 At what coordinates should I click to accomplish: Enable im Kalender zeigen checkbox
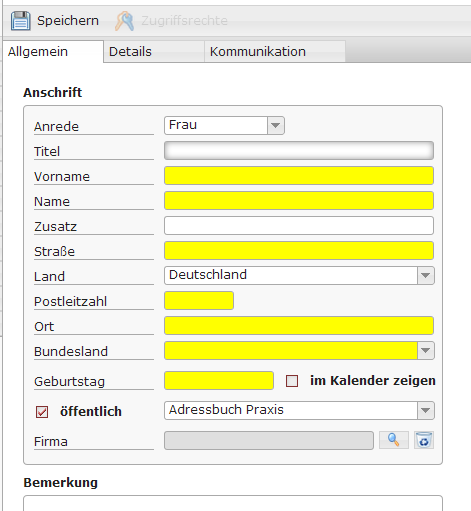click(292, 381)
